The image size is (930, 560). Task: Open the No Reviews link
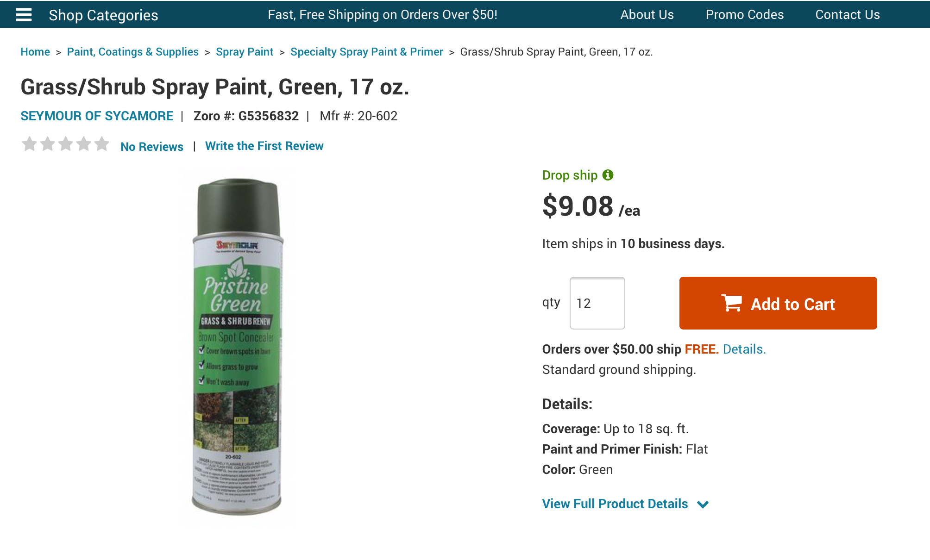pyautogui.click(x=151, y=147)
